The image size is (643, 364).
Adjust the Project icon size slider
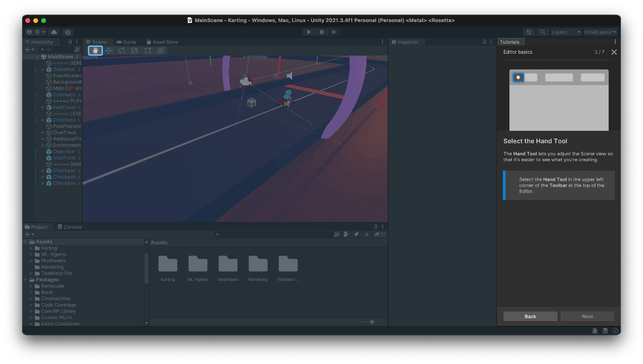coord(371,322)
